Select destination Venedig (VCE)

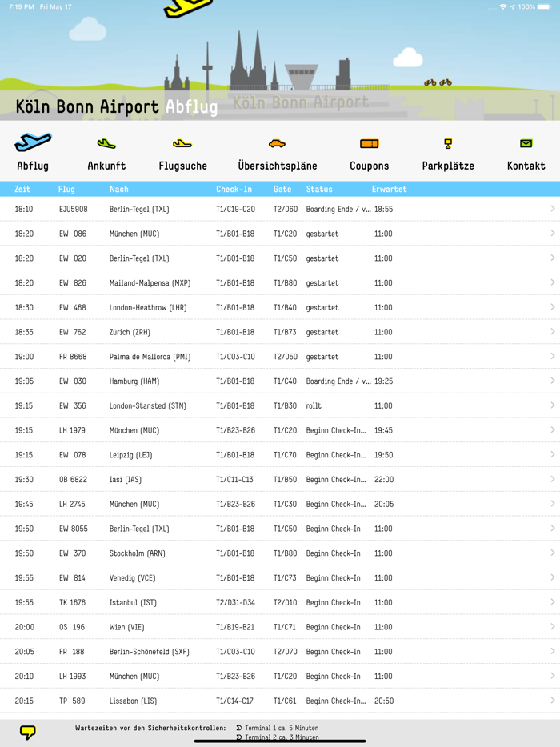133,578
